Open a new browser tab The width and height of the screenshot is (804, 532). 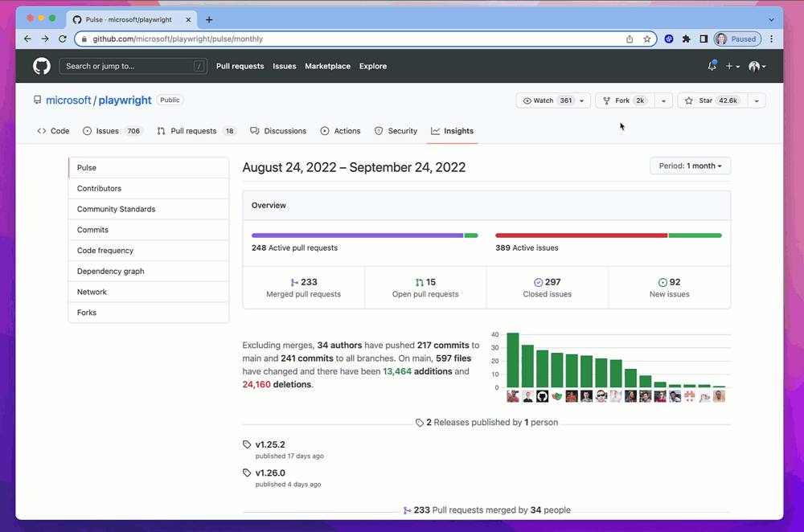pyautogui.click(x=209, y=19)
